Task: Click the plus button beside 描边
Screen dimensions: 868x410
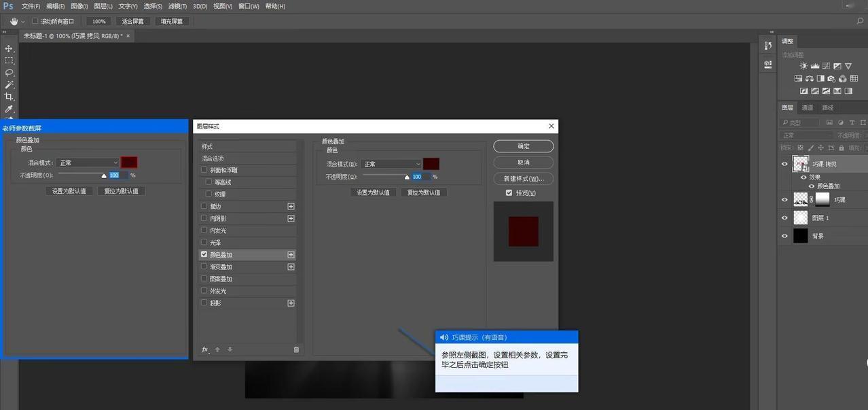Action: click(x=291, y=206)
